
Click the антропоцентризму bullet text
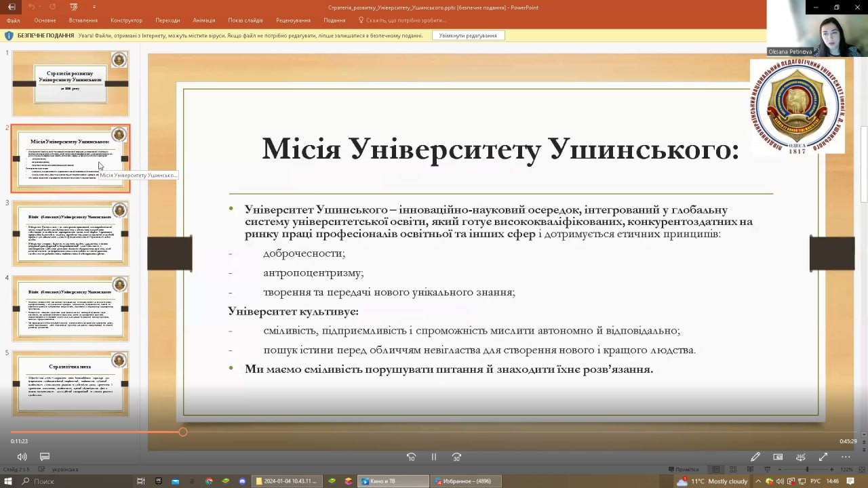coord(313,272)
